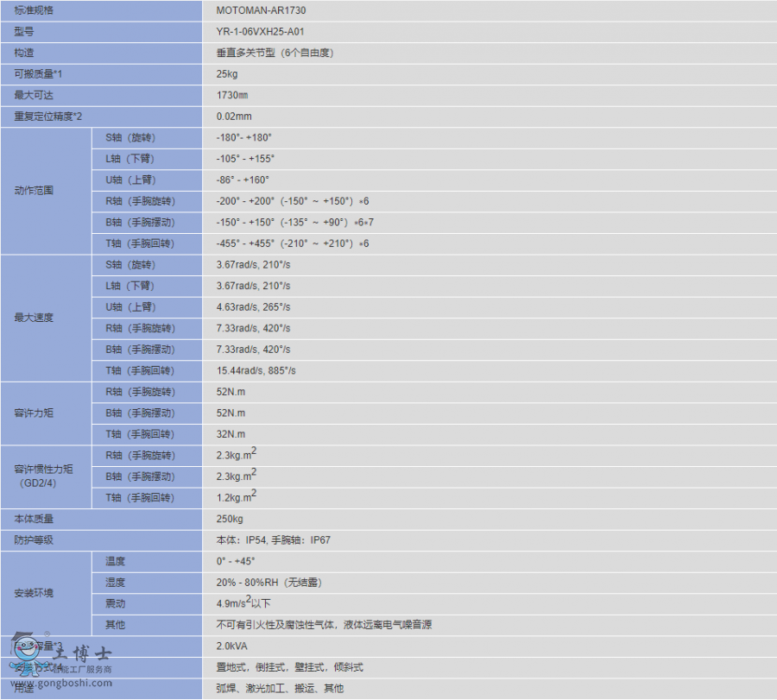Click the 2.0kVA power capacity value
The height and width of the screenshot is (700, 777).
pos(231,647)
